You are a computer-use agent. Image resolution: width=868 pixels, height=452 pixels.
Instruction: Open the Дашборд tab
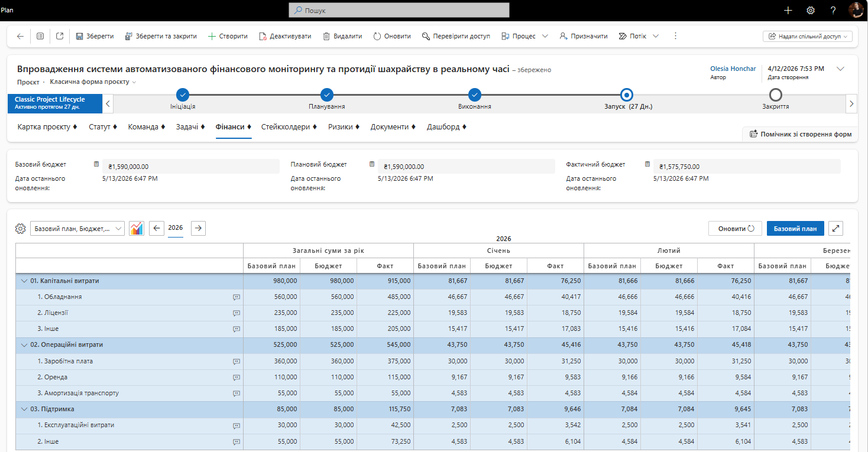click(446, 127)
